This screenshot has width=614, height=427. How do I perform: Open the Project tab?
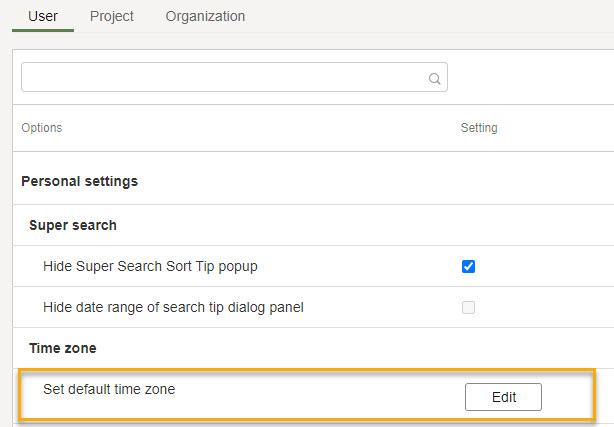[x=112, y=16]
